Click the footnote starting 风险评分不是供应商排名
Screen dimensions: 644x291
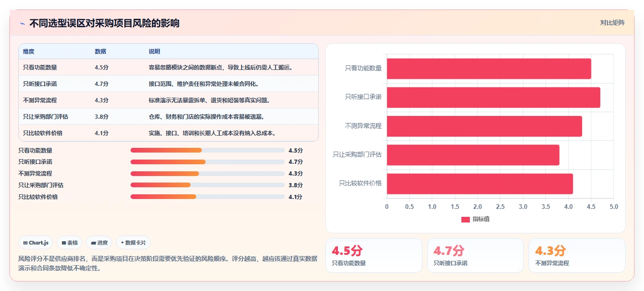[168, 264]
